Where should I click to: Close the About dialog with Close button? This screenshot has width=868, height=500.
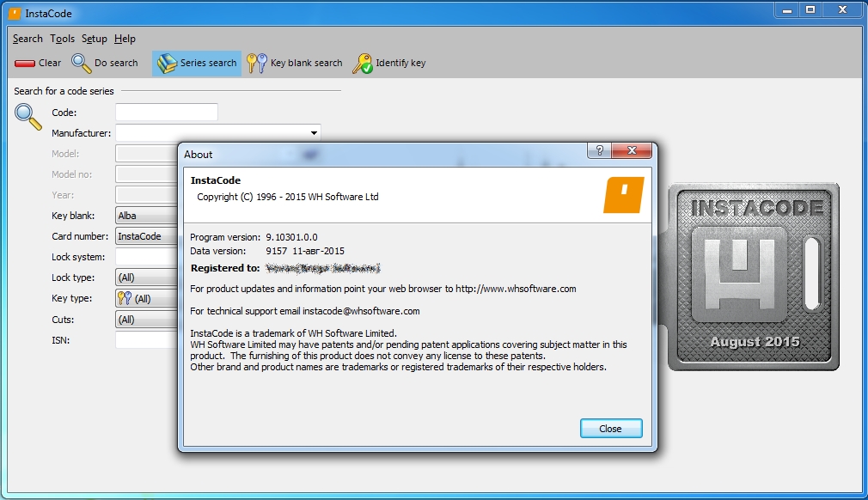point(611,429)
